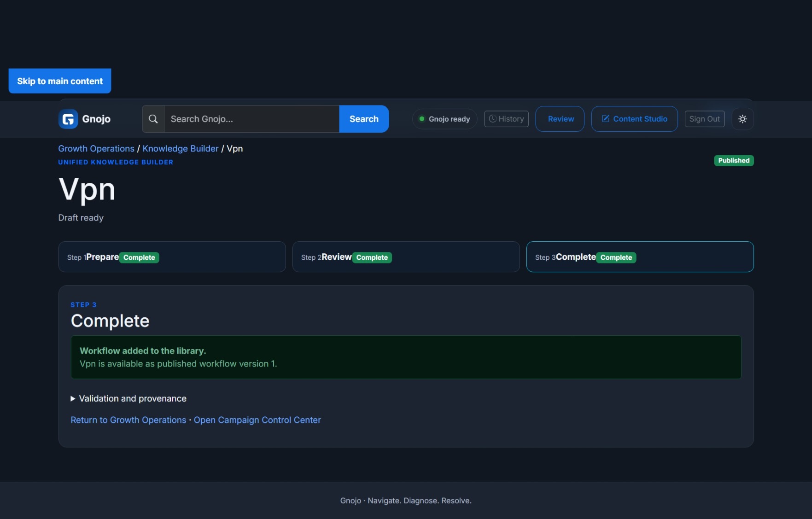Screen dimensions: 812x519
Task: Click the Review button in header
Action: coord(560,119)
